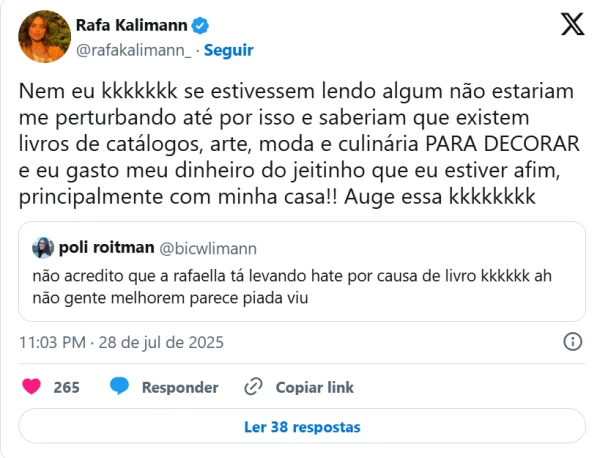Image resolution: width=600 pixels, height=458 pixels.
Task: Click the reply speech bubble icon
Action: tap(119, 387)
